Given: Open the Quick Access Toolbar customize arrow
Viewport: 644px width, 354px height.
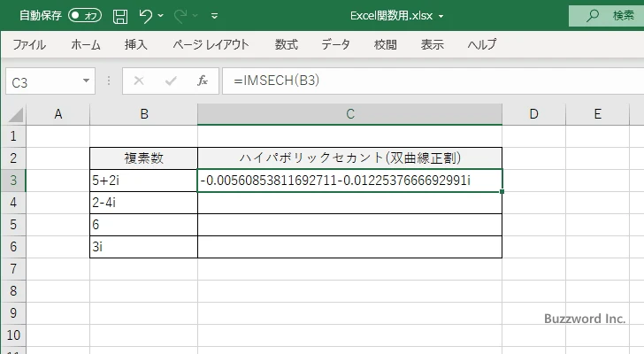Looking at the screenshot, I should (x=214, y=17).
